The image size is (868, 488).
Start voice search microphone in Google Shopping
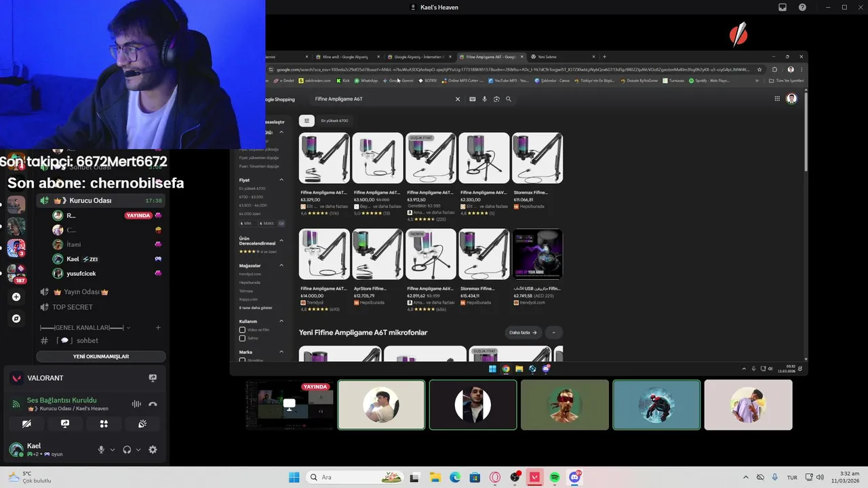(x=484, y=99)
